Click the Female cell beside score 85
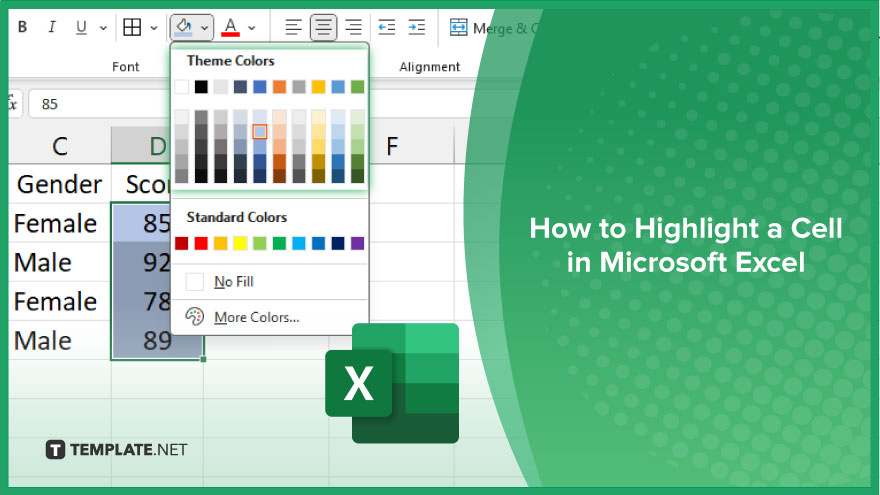Image resolution: width=880 pixels, height=495 pixels. tap(60, 223)
